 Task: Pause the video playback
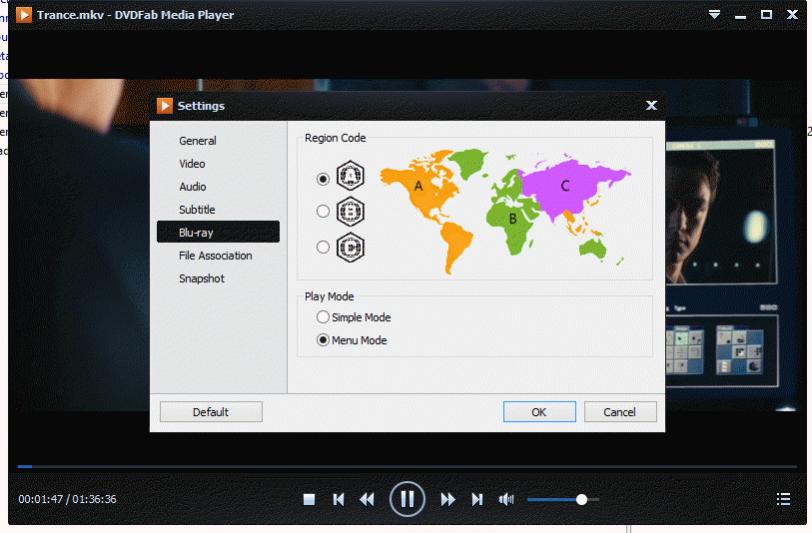coord(407,498)
